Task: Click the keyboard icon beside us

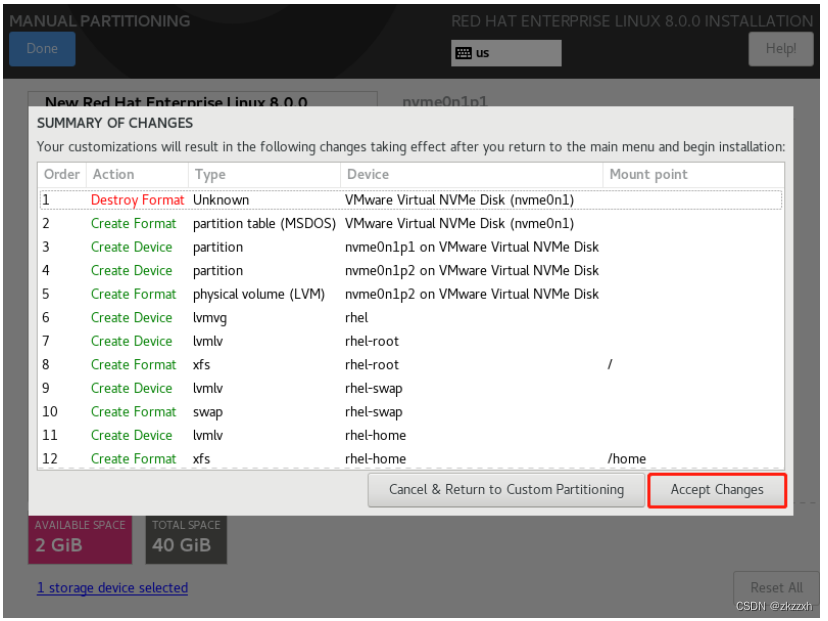Action: coord(464,53)
